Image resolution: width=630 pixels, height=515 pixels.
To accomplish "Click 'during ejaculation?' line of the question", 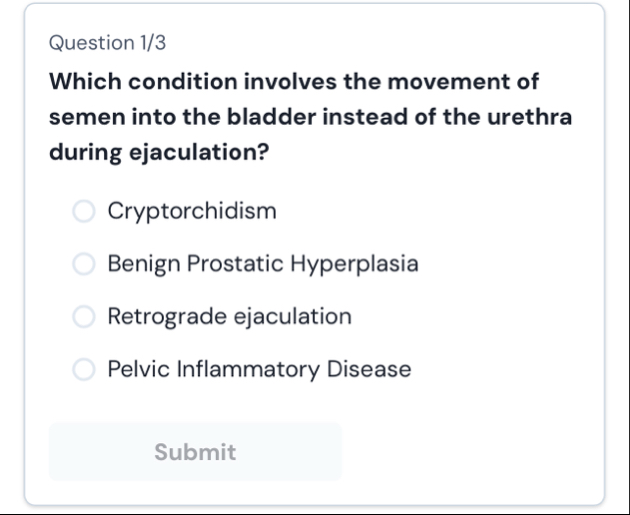I will pos(161,156).
